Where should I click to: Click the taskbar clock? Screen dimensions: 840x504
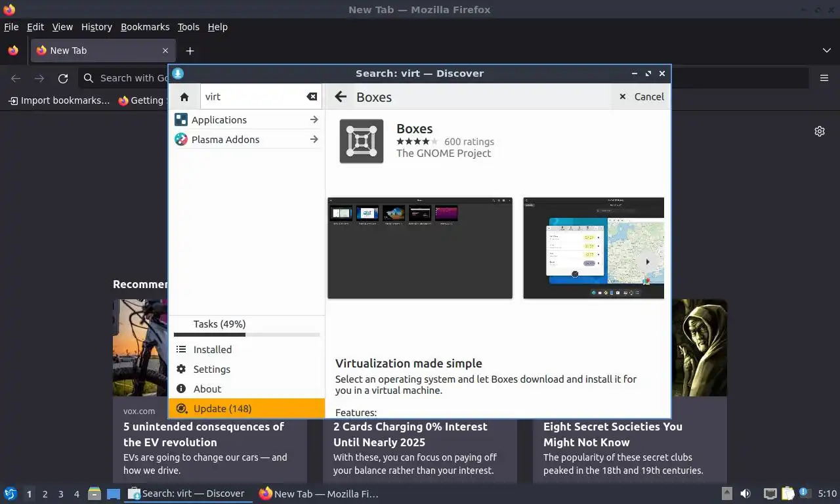pyautogui.click(x=827, y=493)
